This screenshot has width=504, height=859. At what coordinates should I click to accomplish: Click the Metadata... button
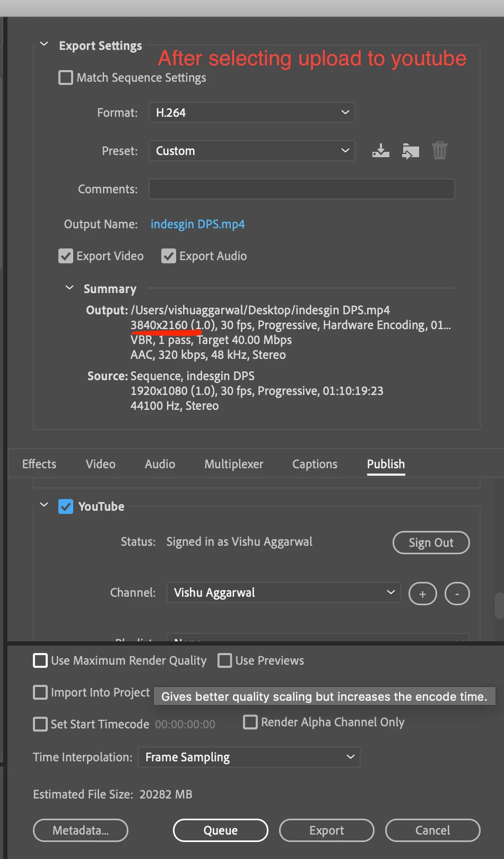[81, 830]
